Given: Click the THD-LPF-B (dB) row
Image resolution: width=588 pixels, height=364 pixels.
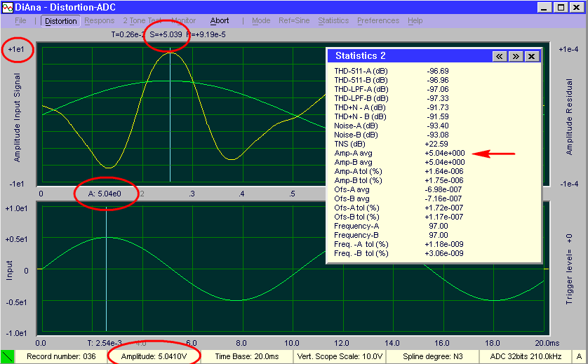Looking at the screenshot, I should point(392,98).
